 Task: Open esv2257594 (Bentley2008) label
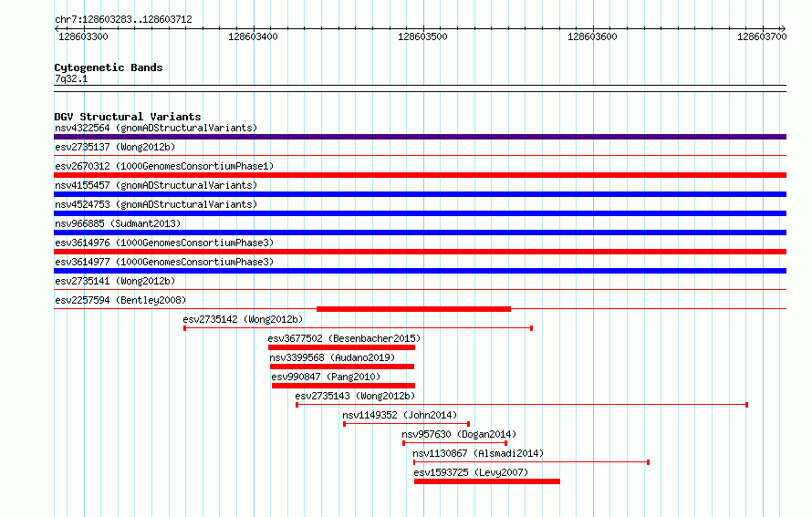(120, 300)
